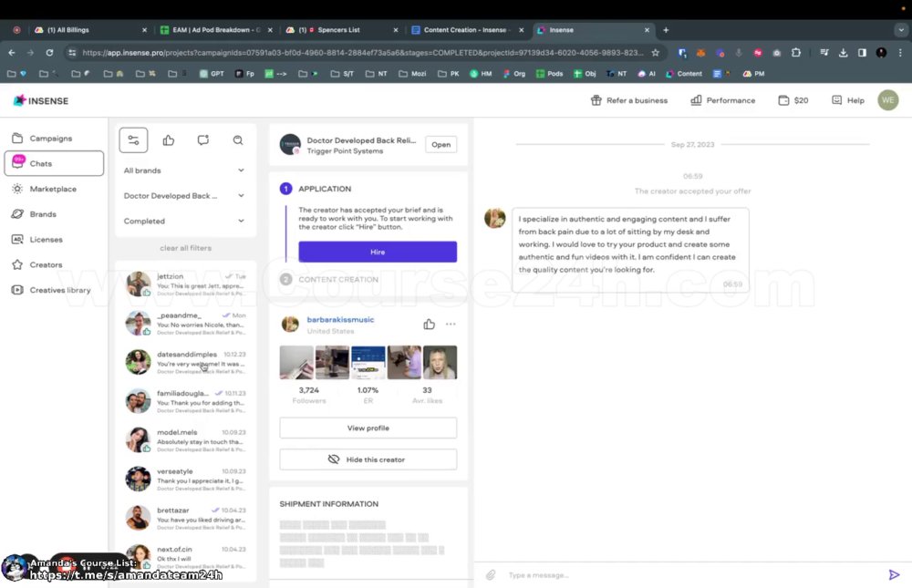Image resolution: width=912 pixels, height=588 pixels.
Task: Open the filters settings icon
Action: click(x=133, y=140)
